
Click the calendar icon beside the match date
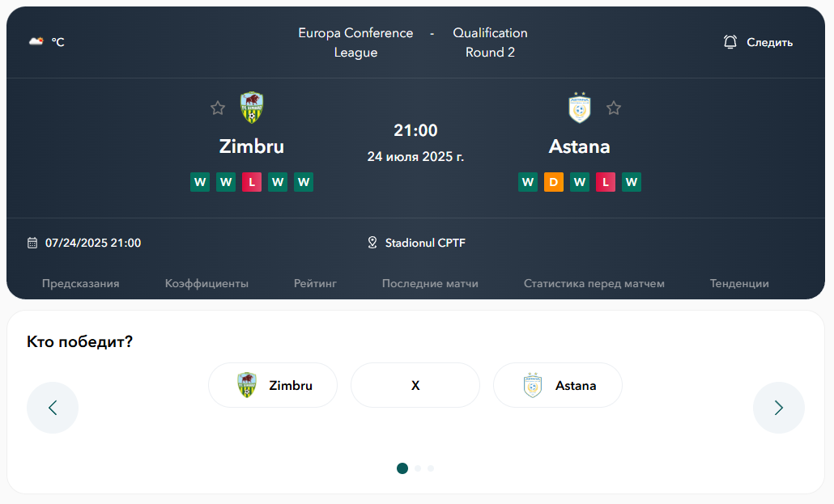tap(32, 243)
